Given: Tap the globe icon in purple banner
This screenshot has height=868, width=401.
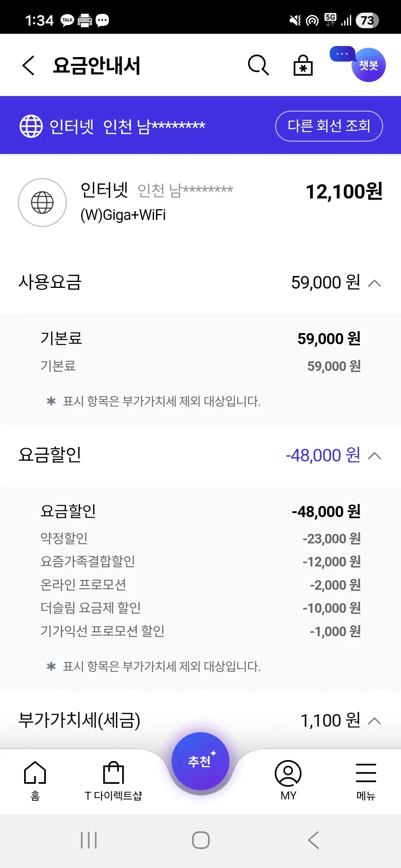Looking at the screenshot, I should coord(31,126).
